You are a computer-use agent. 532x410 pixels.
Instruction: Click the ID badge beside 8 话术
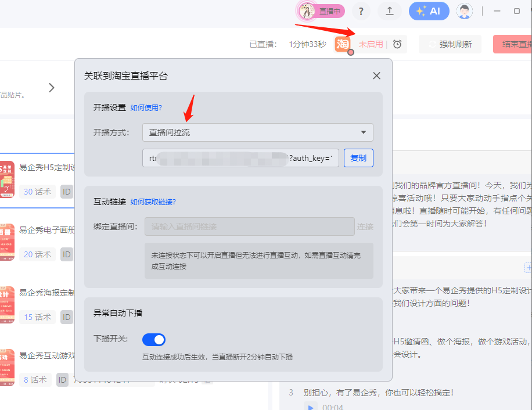coord(62,380)
